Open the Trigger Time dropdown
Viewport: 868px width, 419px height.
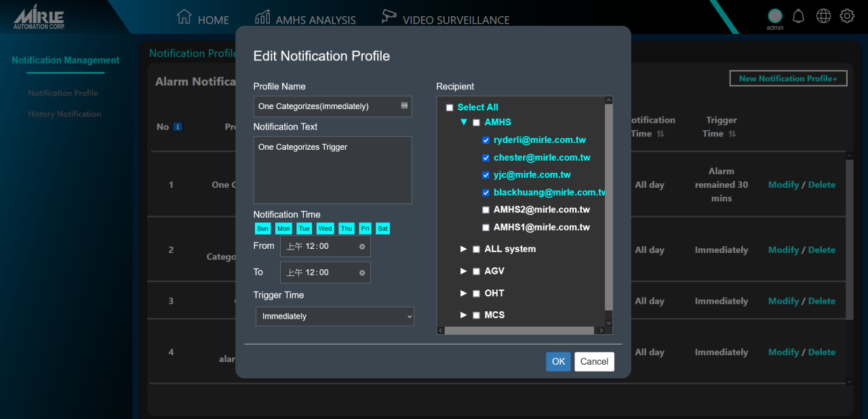334,317
